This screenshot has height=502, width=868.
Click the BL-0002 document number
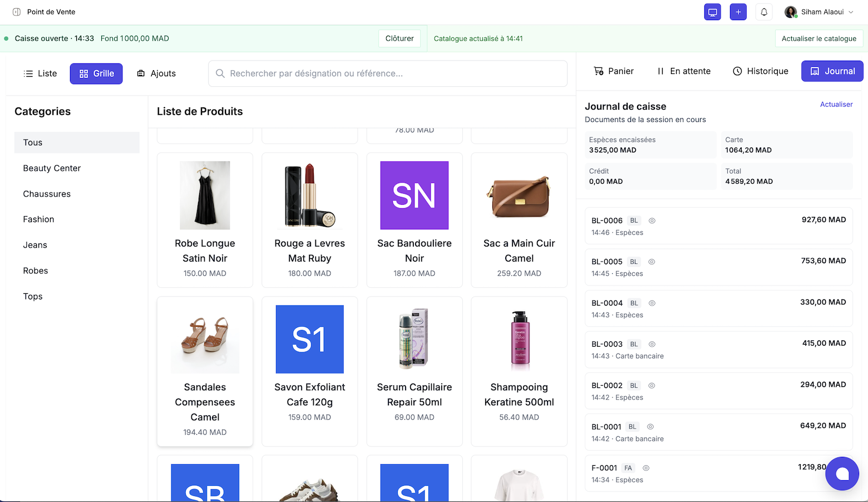pyautogui.click(x=607, y=386)
